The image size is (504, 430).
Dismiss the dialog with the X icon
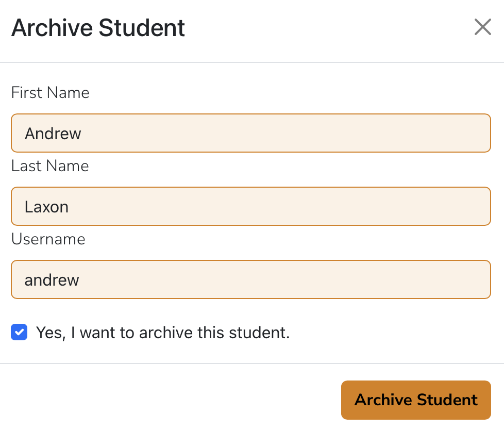pyautogui.click(x=482, y=27)
